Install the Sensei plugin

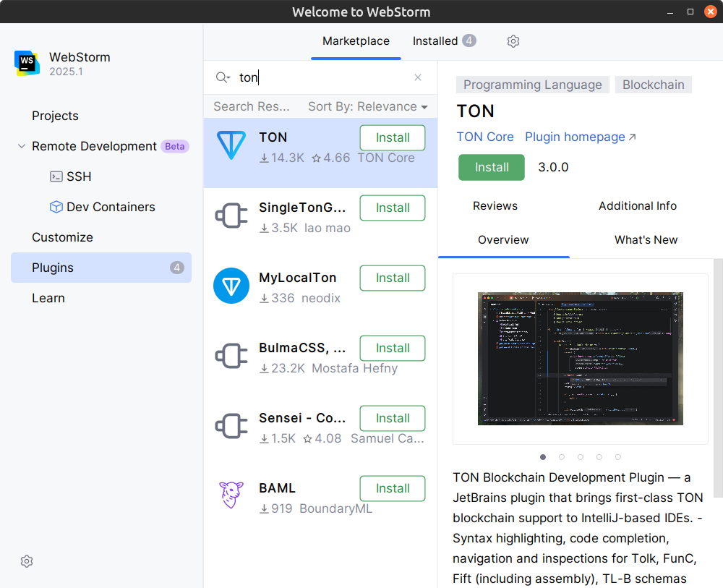[393, 418]
